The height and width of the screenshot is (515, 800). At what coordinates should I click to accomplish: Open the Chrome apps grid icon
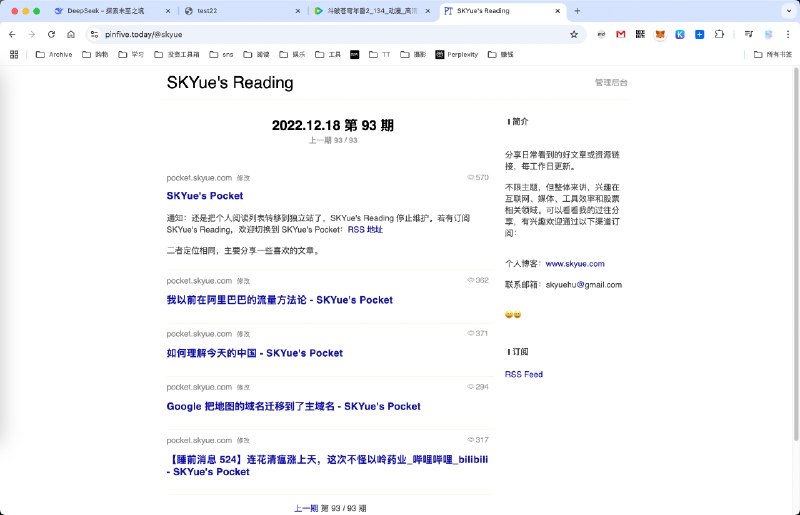click(x=14, y=54)
